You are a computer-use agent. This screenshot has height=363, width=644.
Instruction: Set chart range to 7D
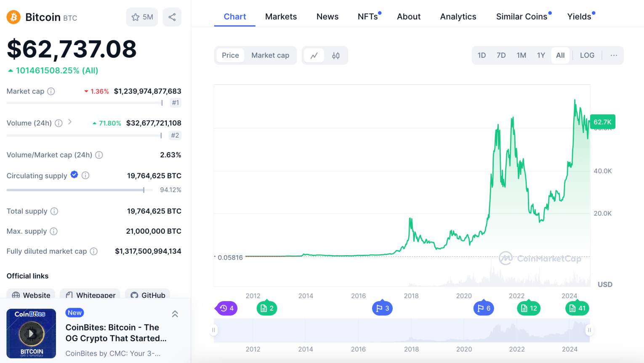[501, 56]
